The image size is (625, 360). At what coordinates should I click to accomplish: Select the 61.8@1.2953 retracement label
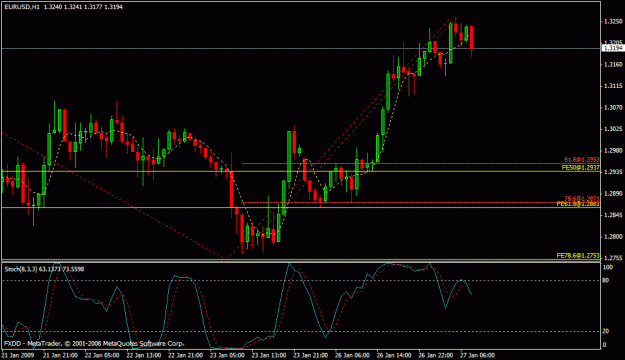582,160
